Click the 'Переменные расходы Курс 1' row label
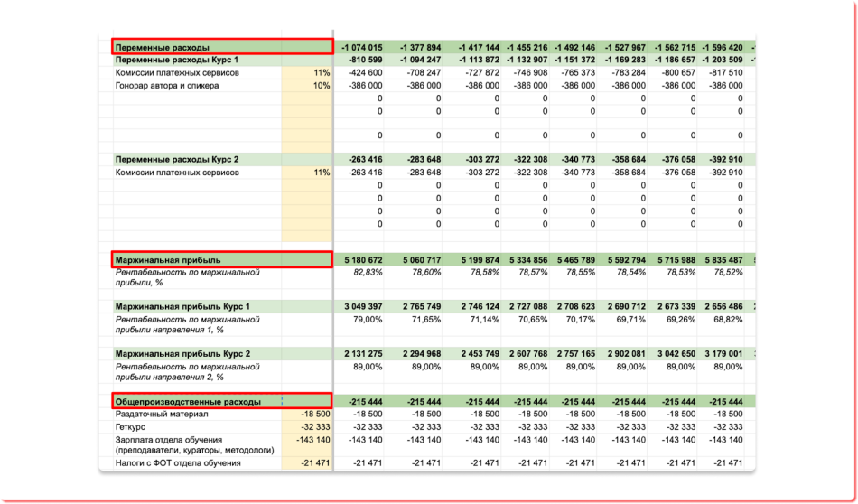The width and height of the screenshot is (858, 504). pos(174,60)
